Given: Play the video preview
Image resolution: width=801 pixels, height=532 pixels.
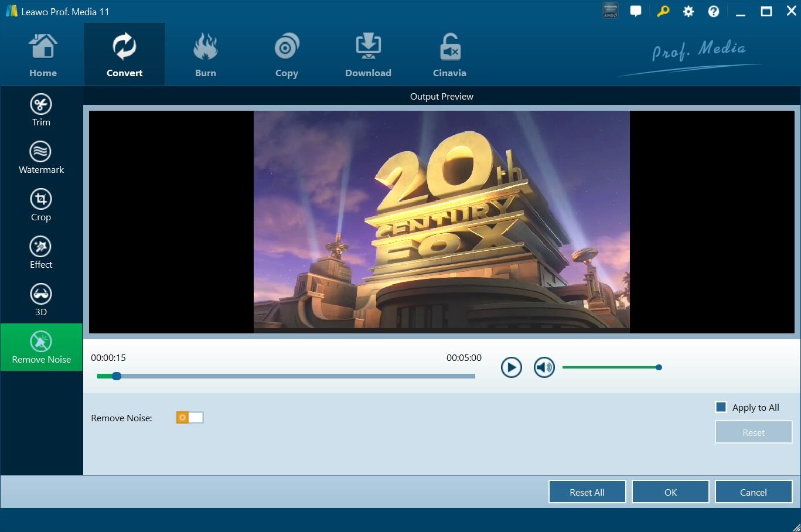Looking at the screenshot, I should [511, 367].
